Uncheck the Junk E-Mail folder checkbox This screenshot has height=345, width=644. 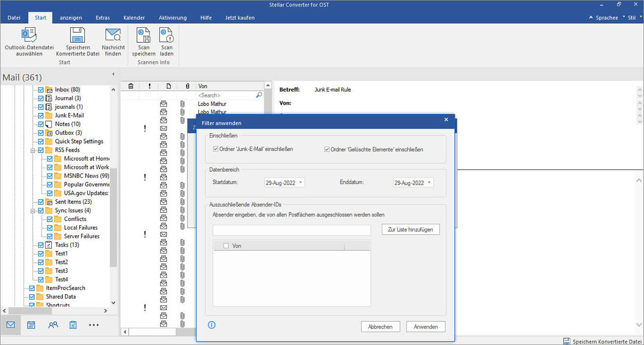coord(41,115)
